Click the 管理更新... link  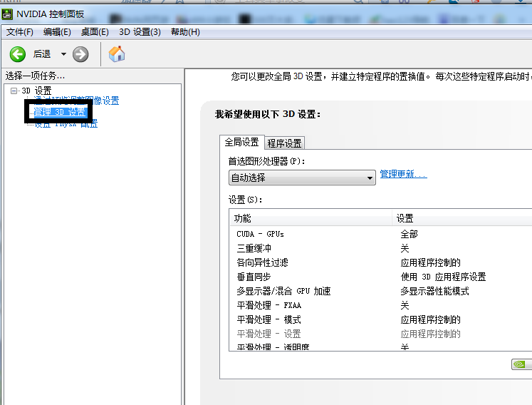(x=403, y=174)
